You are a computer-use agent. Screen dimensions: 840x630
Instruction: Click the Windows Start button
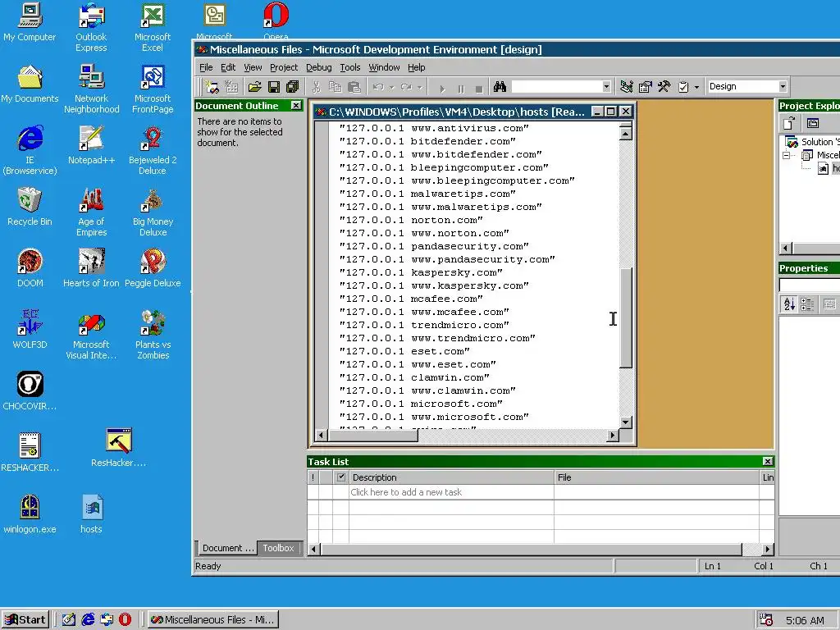(x=25, y=620)
